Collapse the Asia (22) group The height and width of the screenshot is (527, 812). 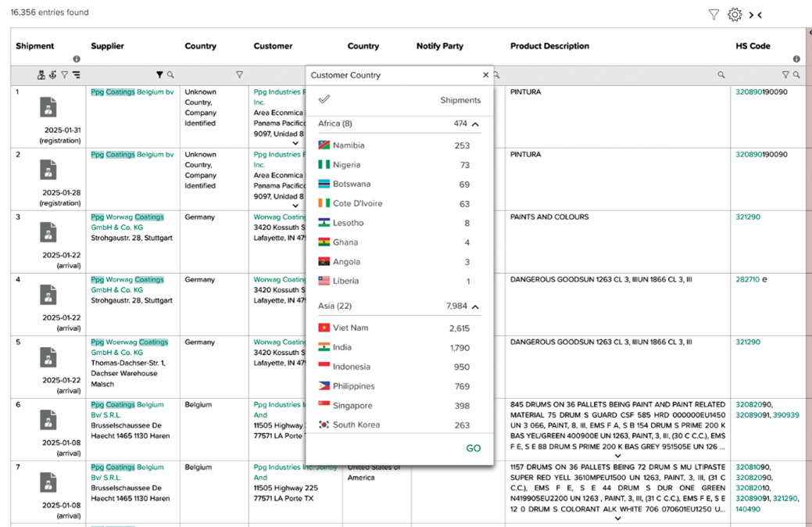point(475,307)
